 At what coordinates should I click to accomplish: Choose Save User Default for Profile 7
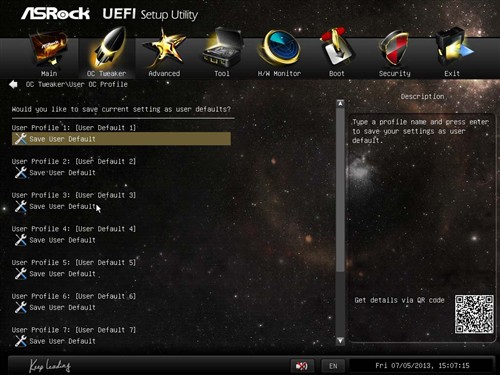(62, 341)
